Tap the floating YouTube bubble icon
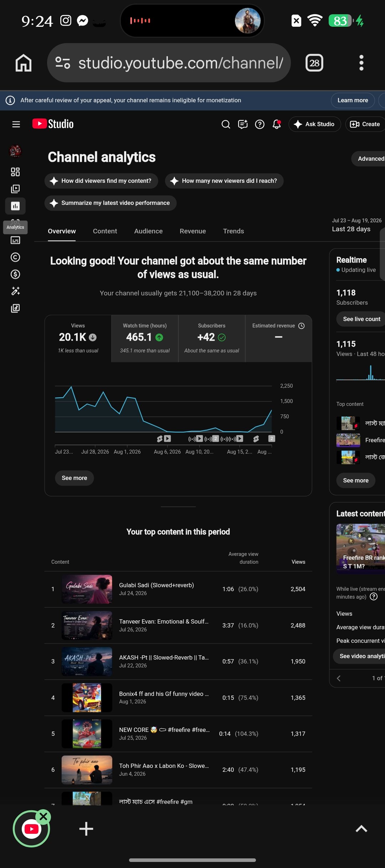 [31, 829]
